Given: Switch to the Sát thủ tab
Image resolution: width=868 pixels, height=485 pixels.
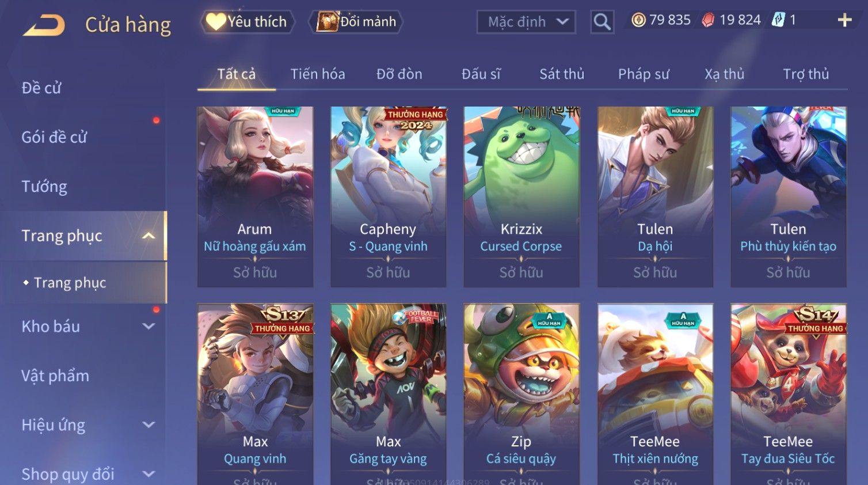Looking at the screenshot, I should (x=562, y=74).
